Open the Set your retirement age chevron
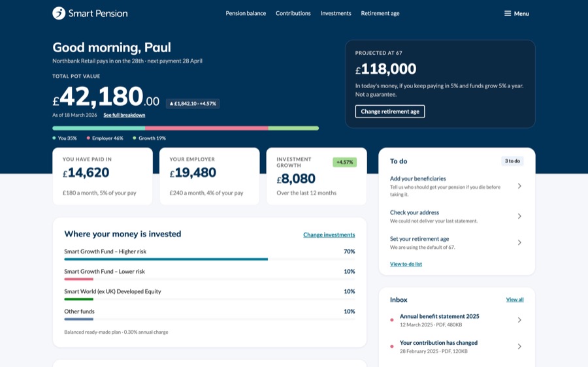Image resolution: width=588 pixels, height=367 pixels. click(x=519, y=242)
